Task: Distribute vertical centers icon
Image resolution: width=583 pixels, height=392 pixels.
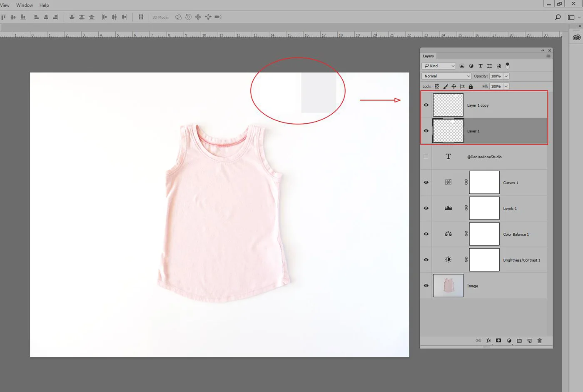Action: point(82,17)
